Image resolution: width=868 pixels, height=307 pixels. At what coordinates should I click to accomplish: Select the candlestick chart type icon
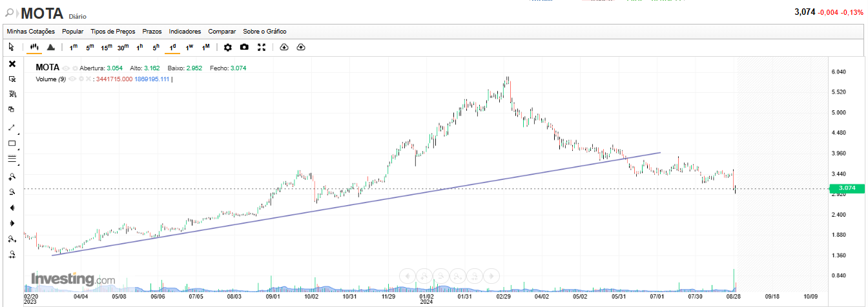34,47
